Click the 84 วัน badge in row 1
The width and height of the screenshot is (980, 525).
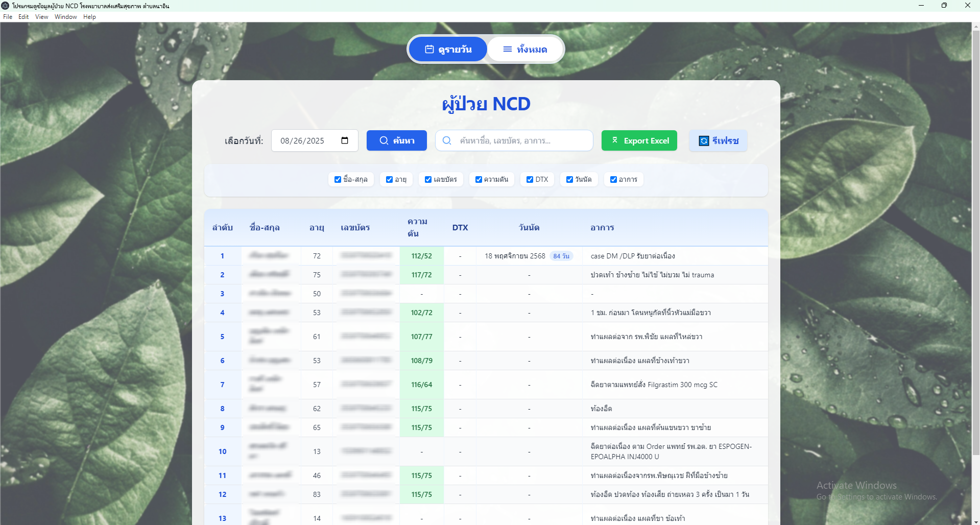561,256
